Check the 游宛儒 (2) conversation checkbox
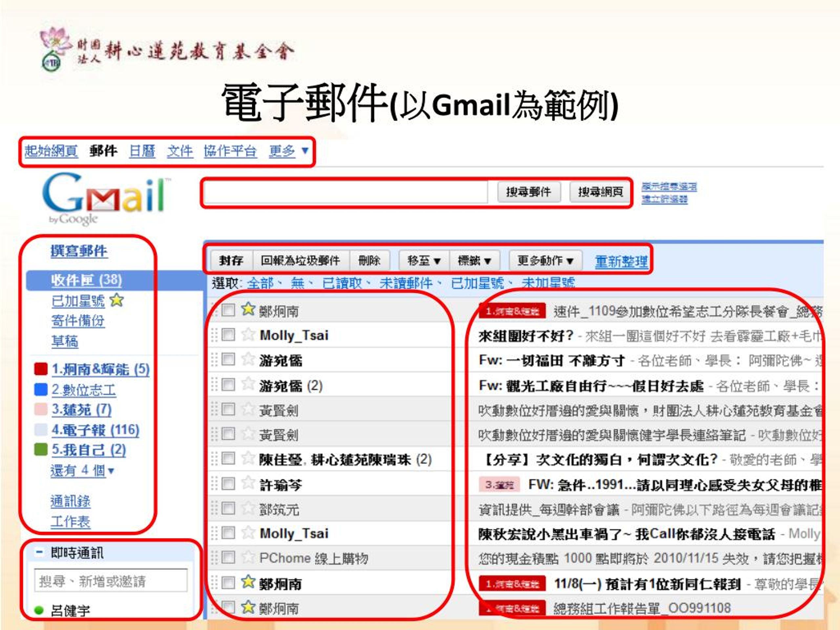Image resolution: width=840 pixels, height=630 pixels. tap(228, 384)
